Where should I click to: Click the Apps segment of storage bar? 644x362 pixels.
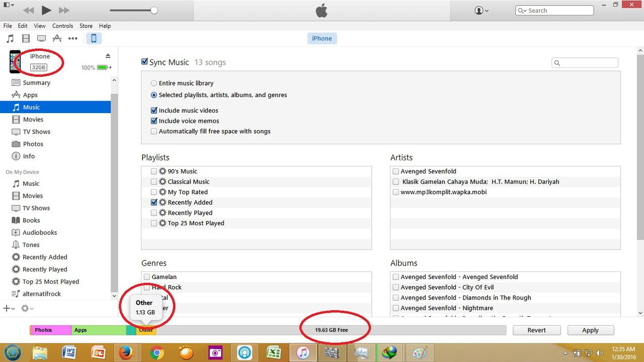(99, 330)
